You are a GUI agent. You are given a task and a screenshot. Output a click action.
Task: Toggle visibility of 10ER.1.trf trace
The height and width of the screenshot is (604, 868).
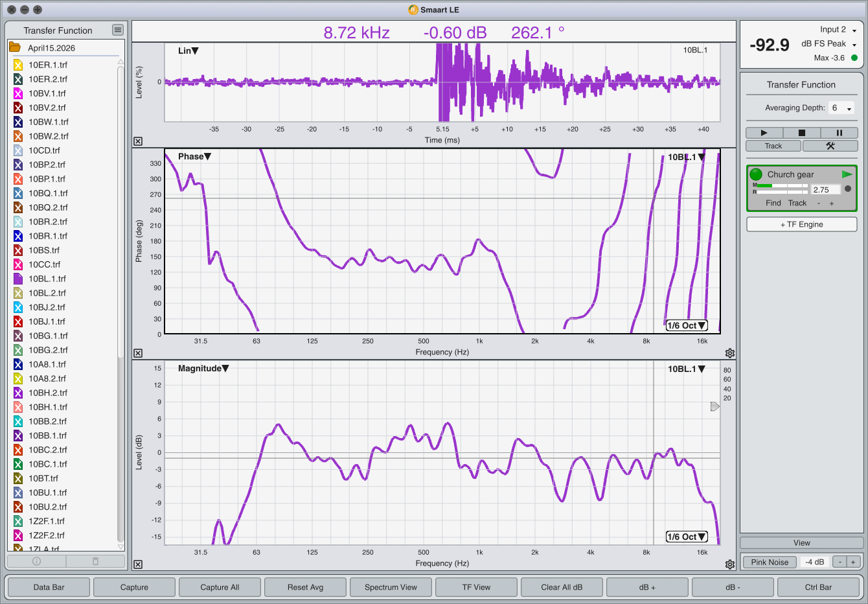(18, 65)
